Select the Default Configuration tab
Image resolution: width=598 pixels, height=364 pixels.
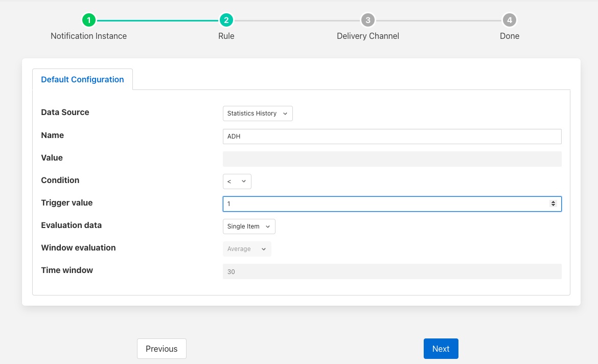[x=82, y=79]
